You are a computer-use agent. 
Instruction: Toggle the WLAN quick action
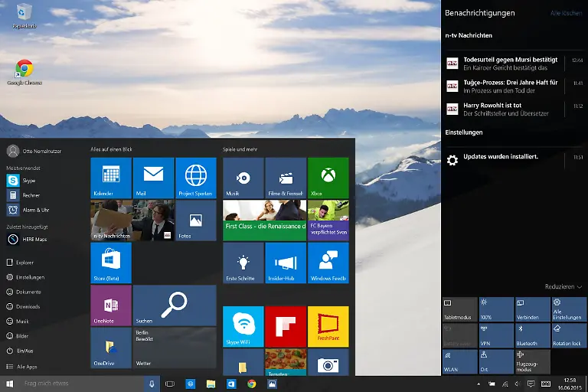pyautogui.click(x=459, y=361)
